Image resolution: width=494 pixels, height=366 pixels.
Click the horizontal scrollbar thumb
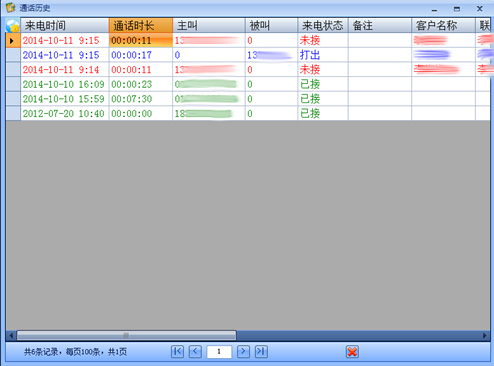click(126, 335)
